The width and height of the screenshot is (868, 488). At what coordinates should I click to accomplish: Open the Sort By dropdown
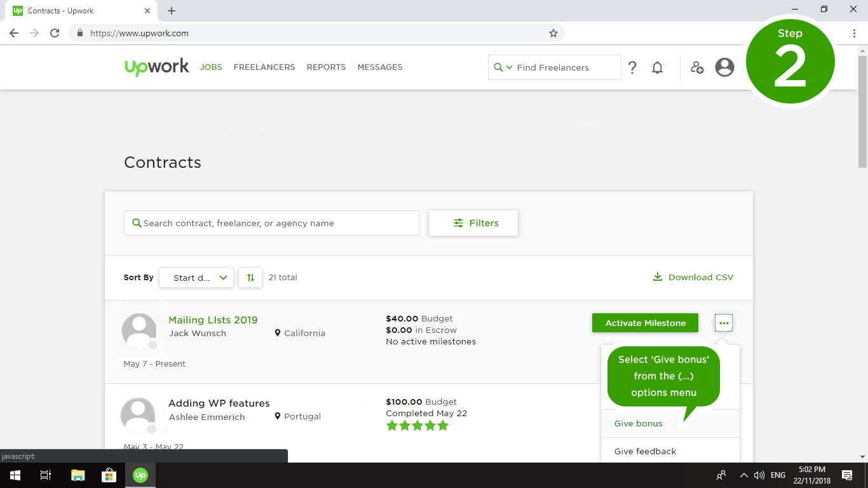click(196, 278)
